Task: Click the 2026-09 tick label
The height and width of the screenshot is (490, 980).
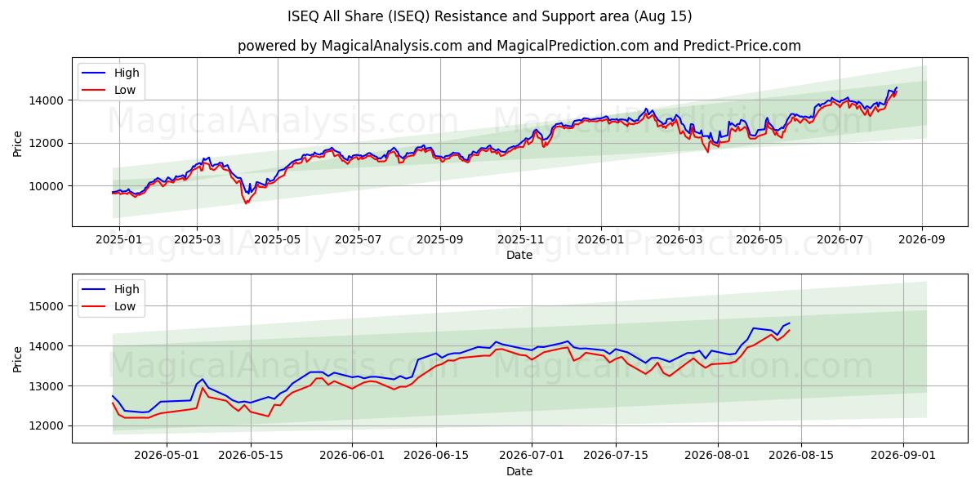Action: tap(922, 239)
